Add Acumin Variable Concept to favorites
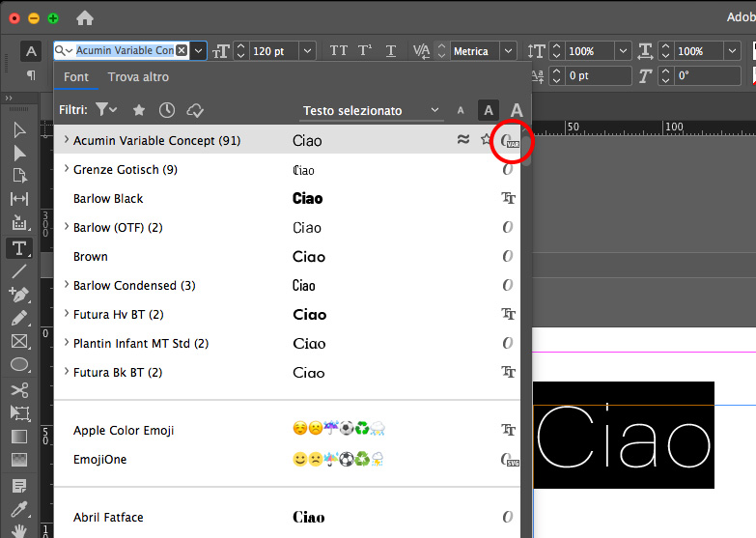The image size is (756, 538). (486, 139)
